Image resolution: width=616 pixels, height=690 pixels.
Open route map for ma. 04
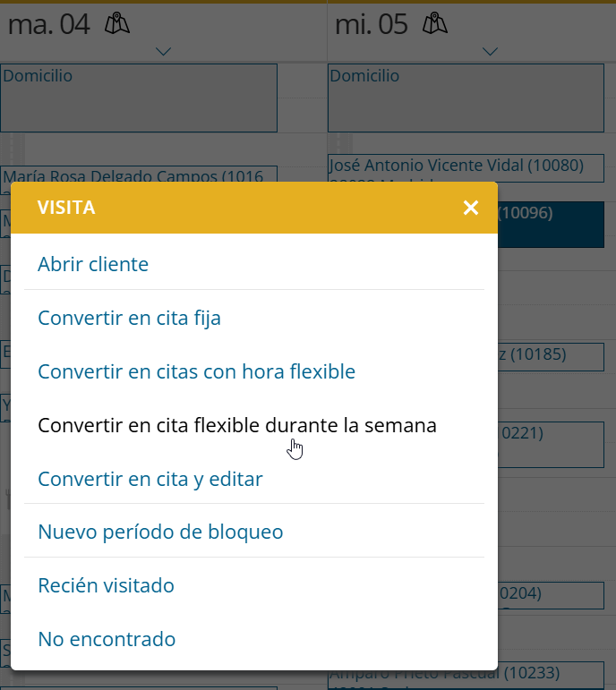coord(116,24)
